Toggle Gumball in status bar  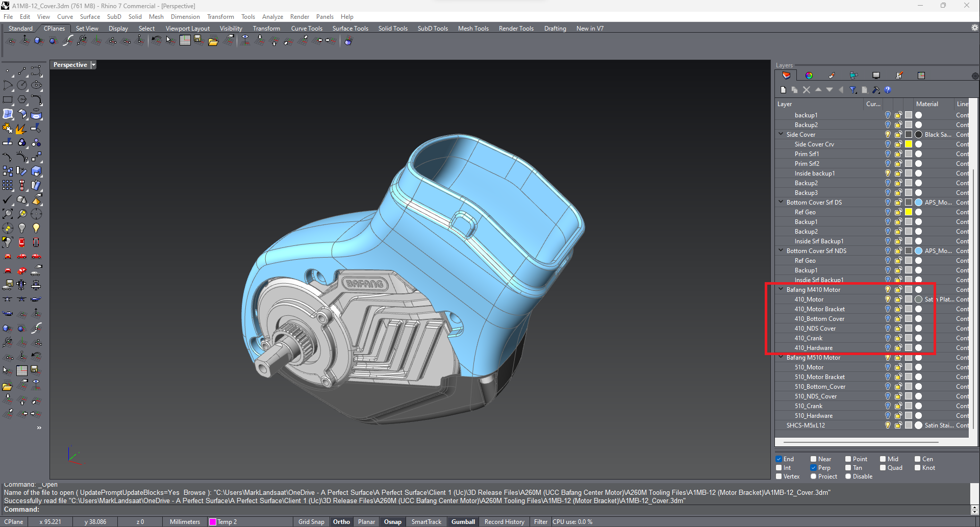(x=463, y=522)
